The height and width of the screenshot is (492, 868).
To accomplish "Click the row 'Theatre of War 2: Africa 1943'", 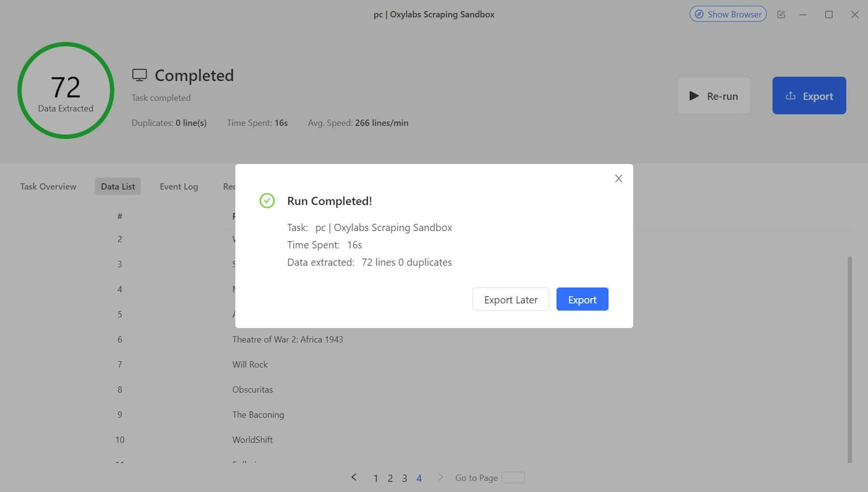I will pos(288,340).
